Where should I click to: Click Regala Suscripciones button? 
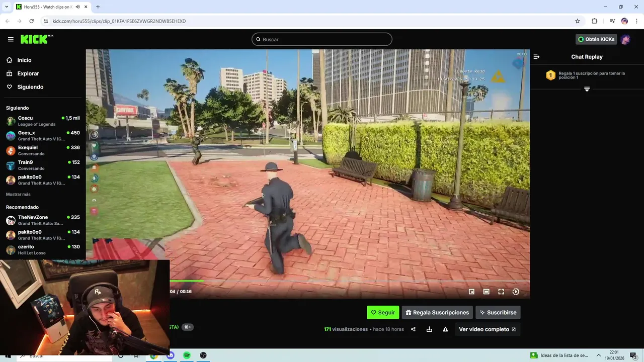click(x=437, y=312)
